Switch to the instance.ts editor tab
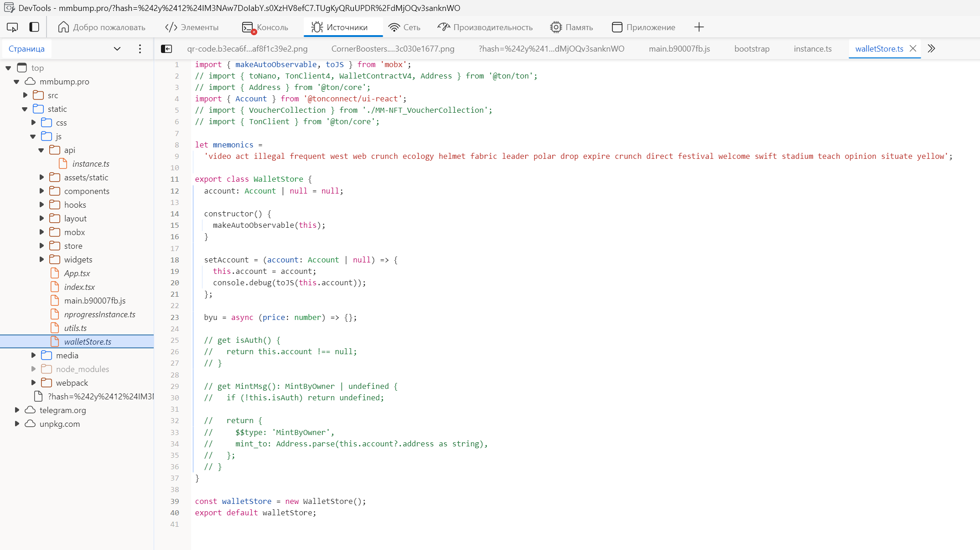The image size is (980, 550). click(812, 49)
